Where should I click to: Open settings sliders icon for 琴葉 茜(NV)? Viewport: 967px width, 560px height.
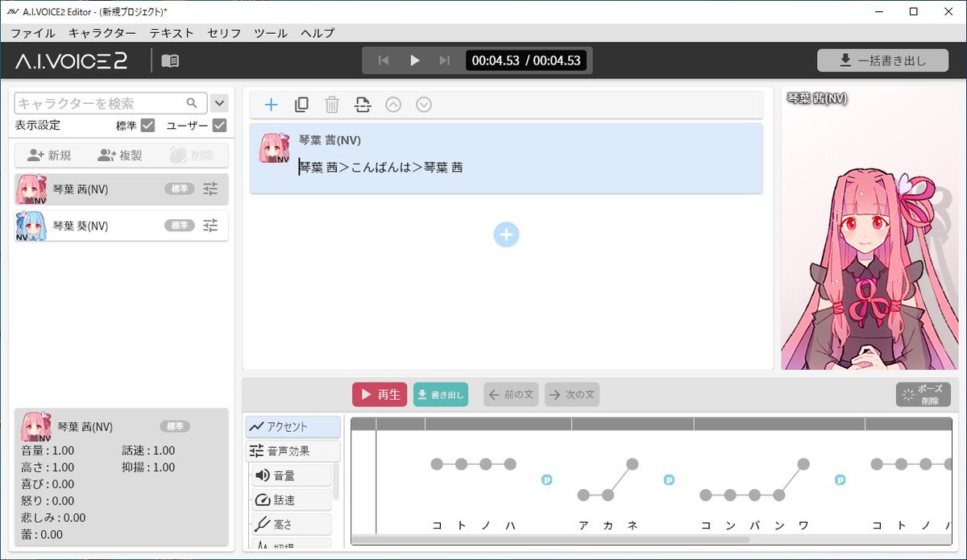[210, 189]
